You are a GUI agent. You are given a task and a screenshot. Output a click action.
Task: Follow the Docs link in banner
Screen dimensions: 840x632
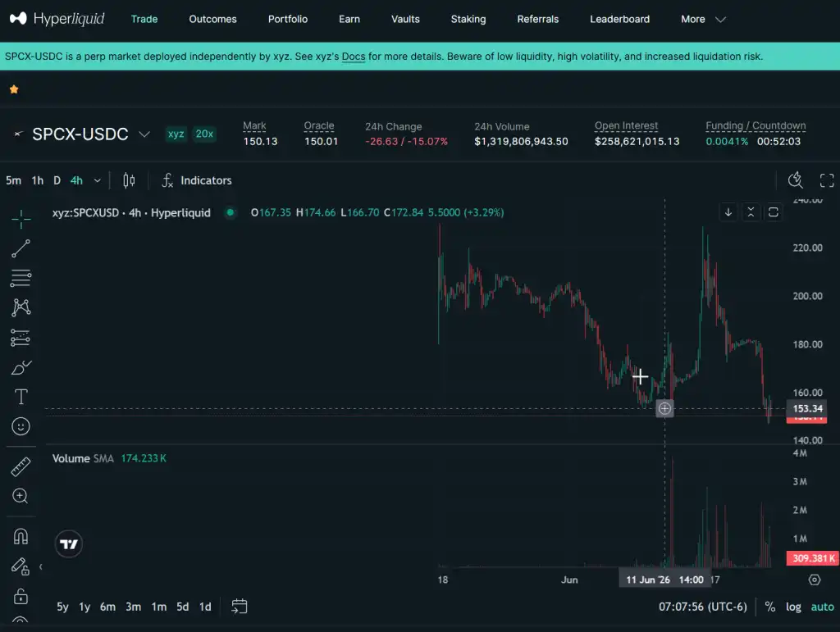click(x=354, y=57)
